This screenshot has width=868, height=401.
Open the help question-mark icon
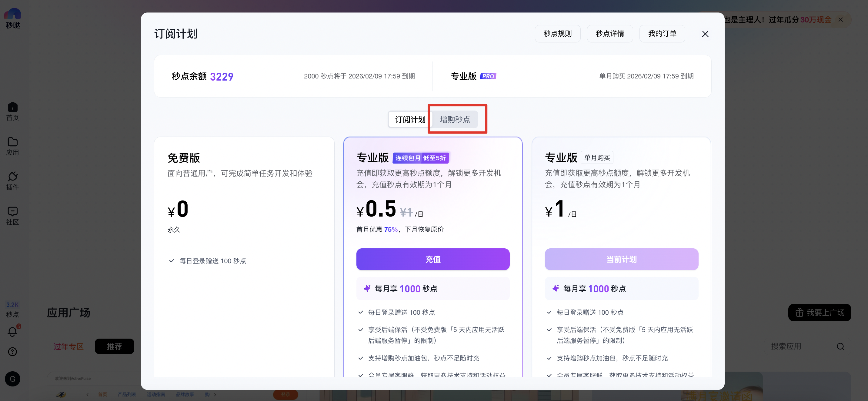[12, 352]
